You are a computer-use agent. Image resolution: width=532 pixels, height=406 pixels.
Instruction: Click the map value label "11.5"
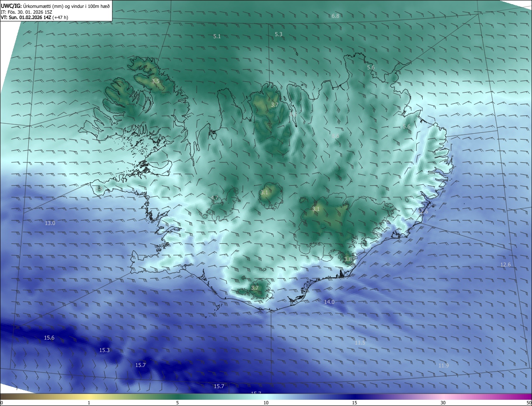tap(360, 343)
